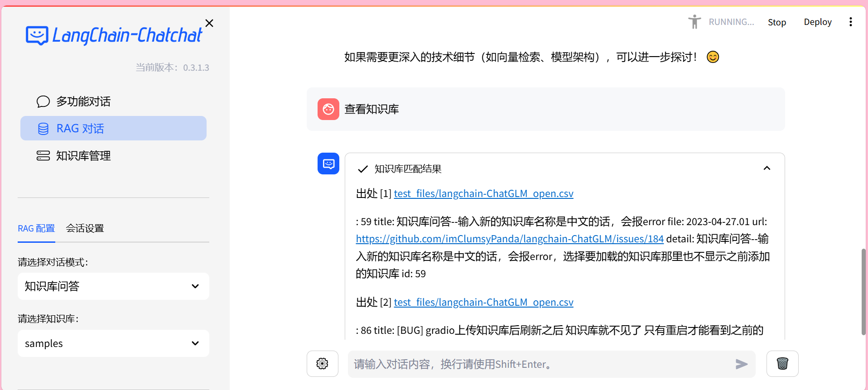Open the 知识库问答 dialogue mode dropdown
The image size is (868, 390).
[113, 286]
